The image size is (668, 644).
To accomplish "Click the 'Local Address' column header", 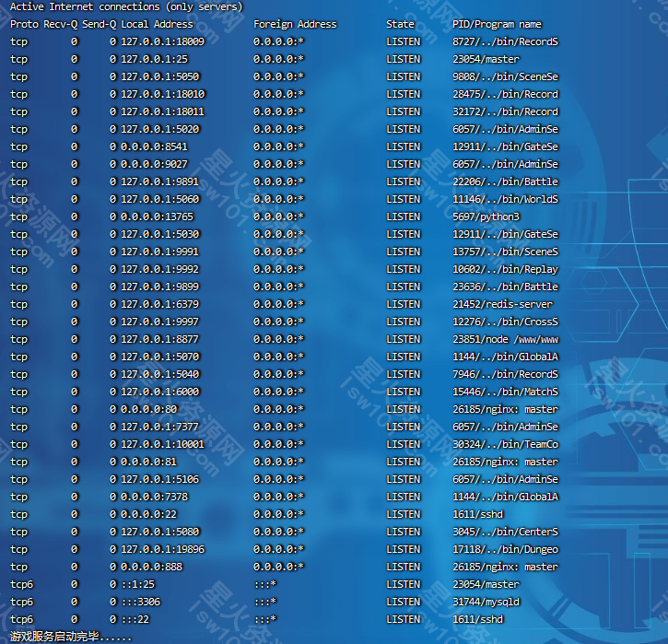I will 157,24.
